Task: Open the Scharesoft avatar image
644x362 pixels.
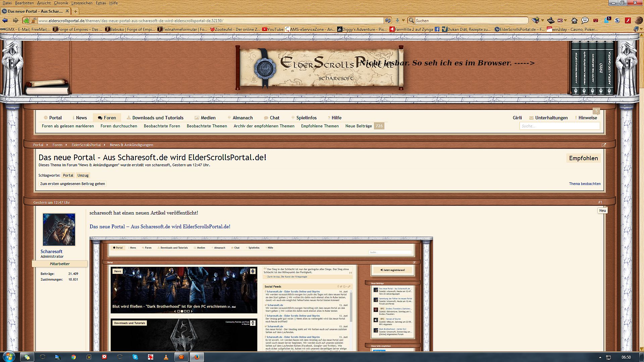Action: [59, 230]
